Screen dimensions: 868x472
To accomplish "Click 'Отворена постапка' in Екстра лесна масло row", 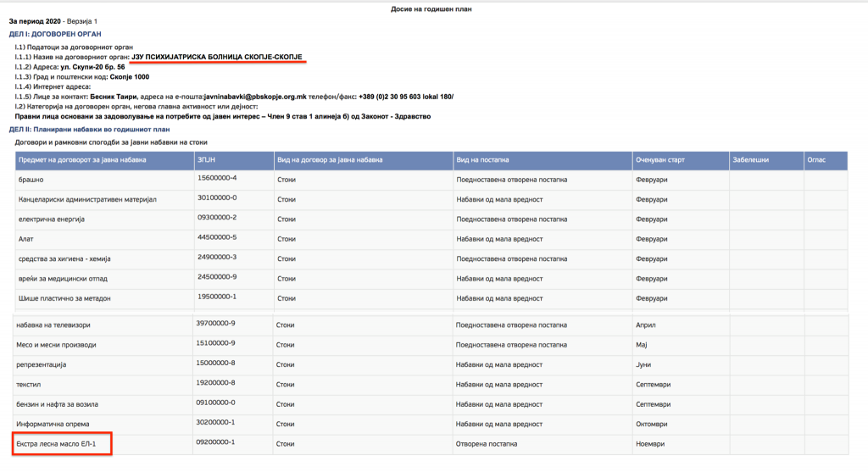I will point(487,444).
